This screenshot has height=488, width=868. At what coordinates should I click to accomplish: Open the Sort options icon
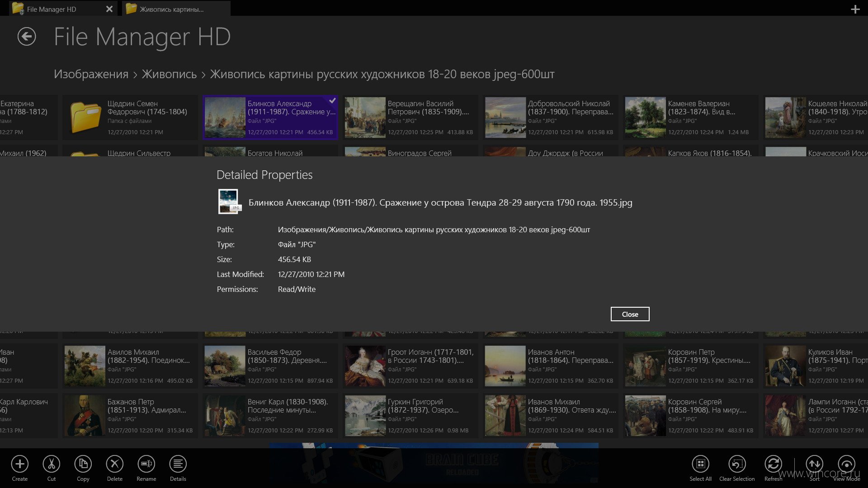(814, 464)
